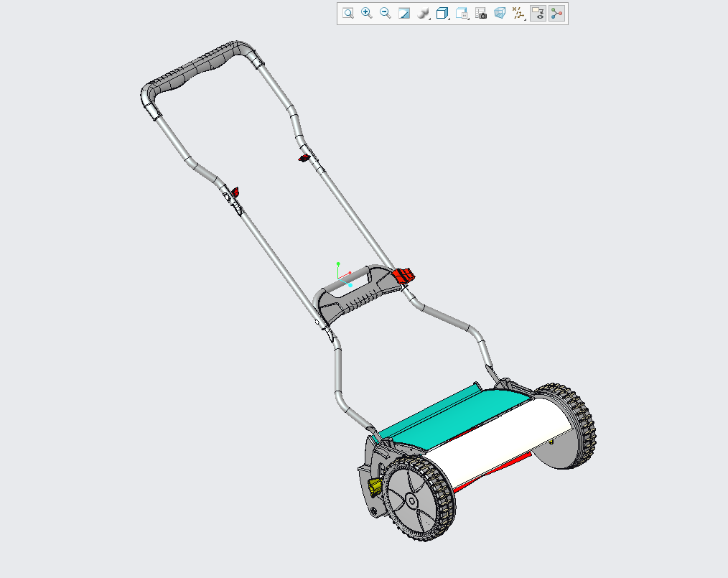Select the yellow height-adjust knob on mower
The height and width of the screenshot is (578, 728).
(x=375, y=487)
